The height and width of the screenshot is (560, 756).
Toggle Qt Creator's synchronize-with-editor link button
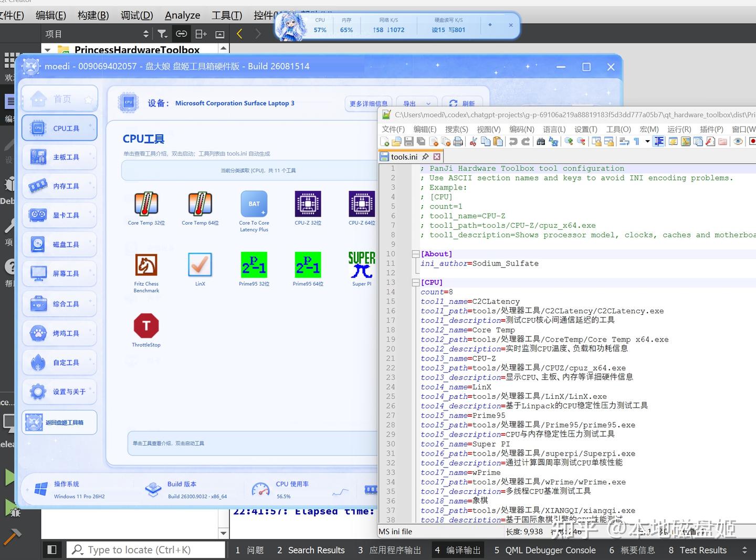coord(181,34)
